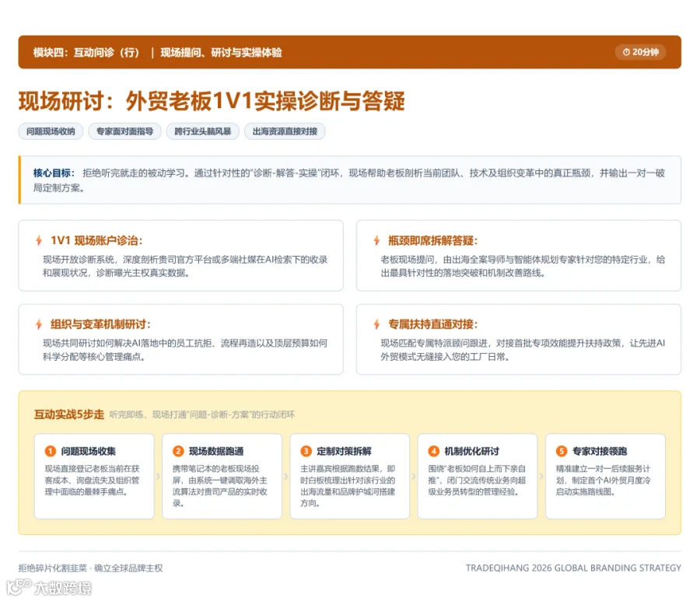Click step text starting 精准建立一对一后续服务
The height and width of the screenshot is (601, 700).
point(603,480)
